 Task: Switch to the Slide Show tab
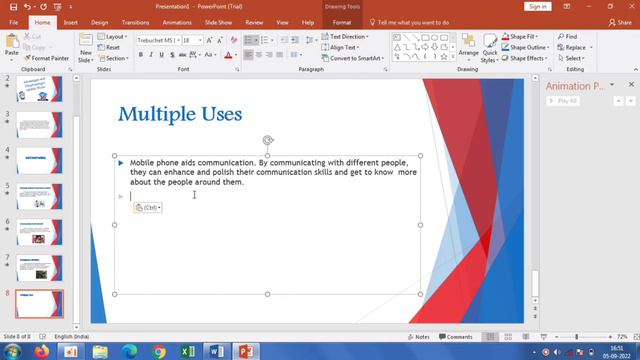click(x=218, y=22)
